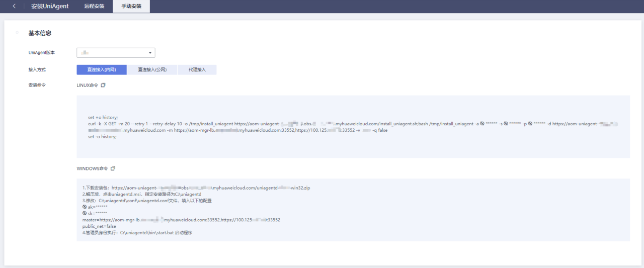Copy the LINUX命令 with the copy icon

103,85
